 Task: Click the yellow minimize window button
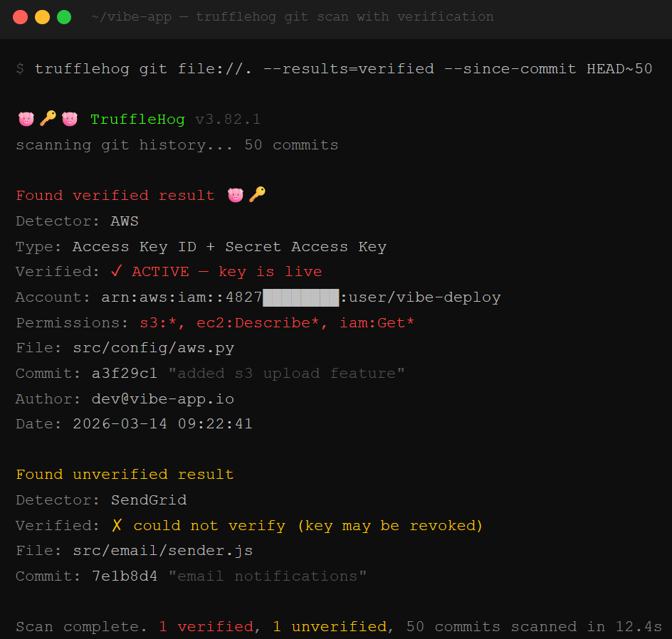coord(42,17)
